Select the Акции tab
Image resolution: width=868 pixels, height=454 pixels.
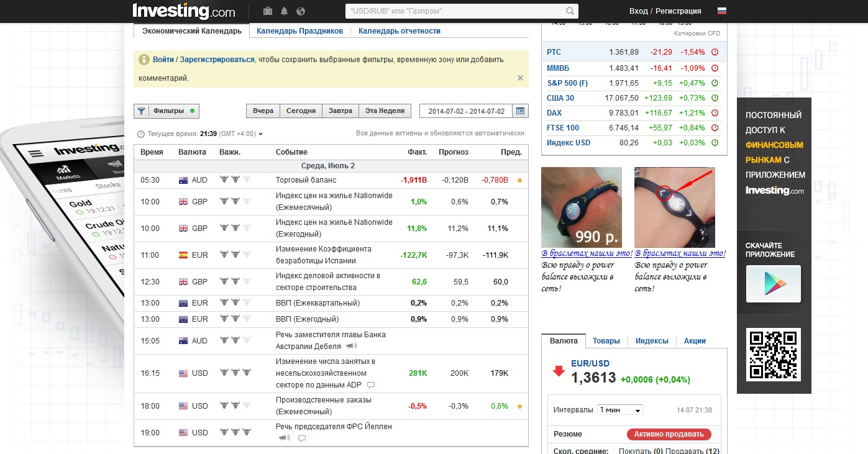695,341
